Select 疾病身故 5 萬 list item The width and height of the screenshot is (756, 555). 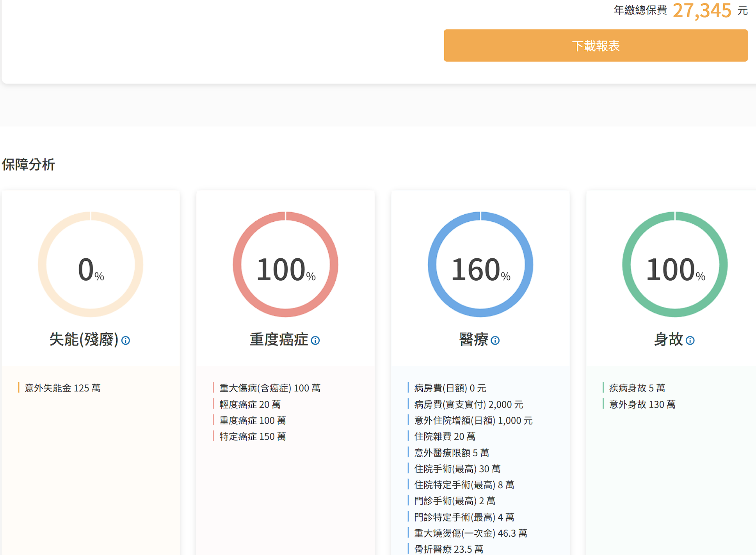637,388
